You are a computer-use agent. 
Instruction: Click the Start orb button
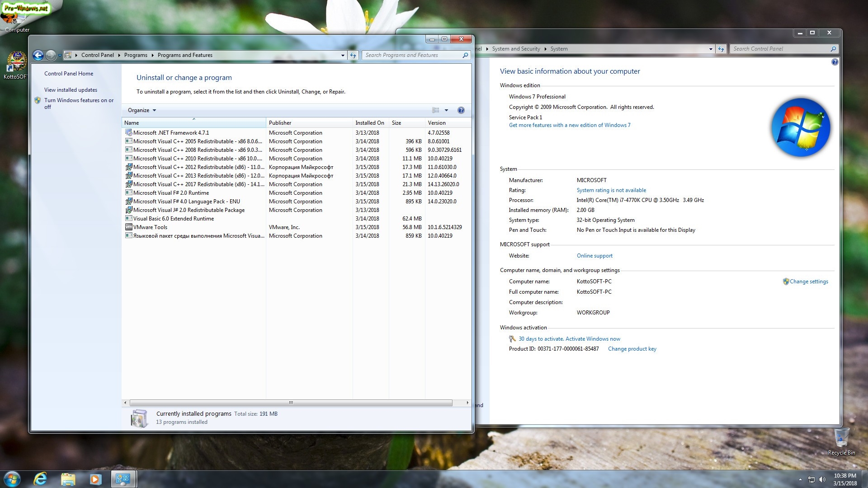coord(12,479)
